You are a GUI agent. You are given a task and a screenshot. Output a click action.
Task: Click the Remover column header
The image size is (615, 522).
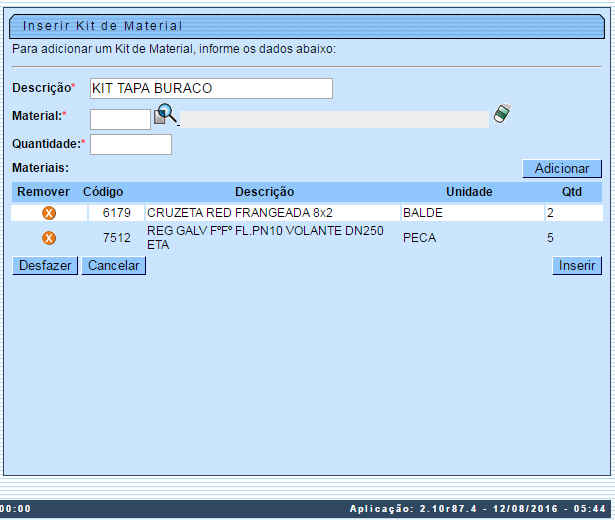click(x=44, y=191)
